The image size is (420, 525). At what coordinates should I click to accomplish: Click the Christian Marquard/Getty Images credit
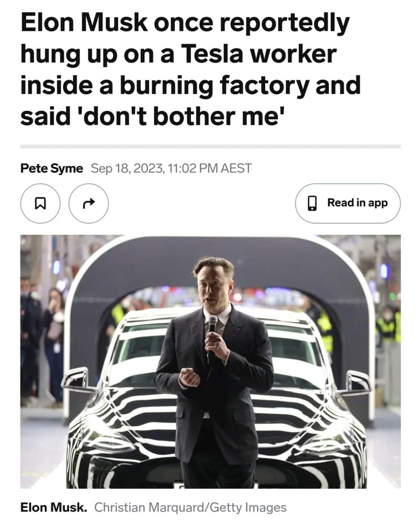(x=190, y=508)
